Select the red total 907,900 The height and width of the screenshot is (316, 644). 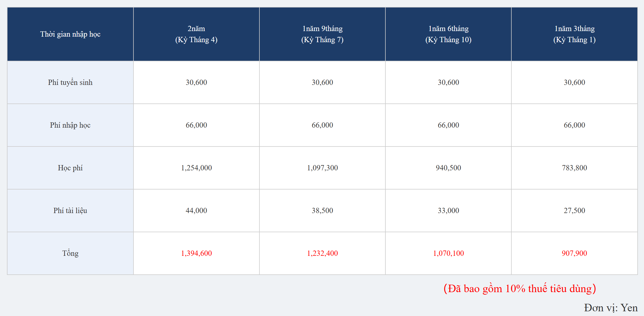coord(574,253)
